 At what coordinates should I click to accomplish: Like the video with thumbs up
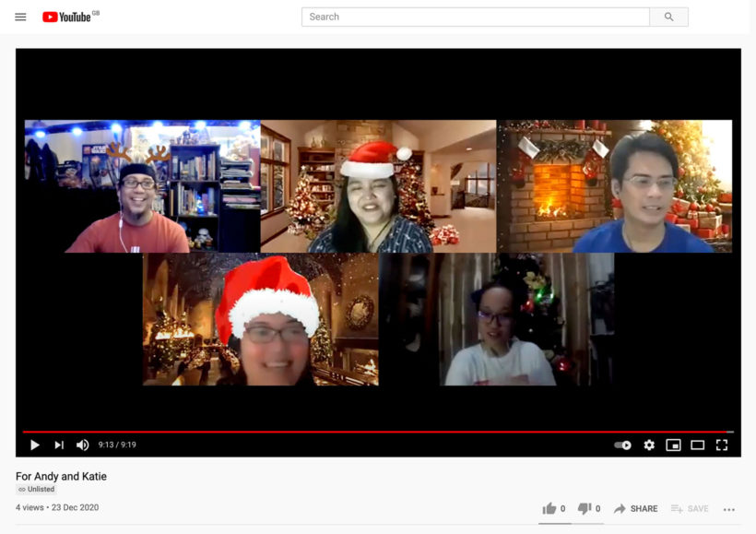click(550, 508)
